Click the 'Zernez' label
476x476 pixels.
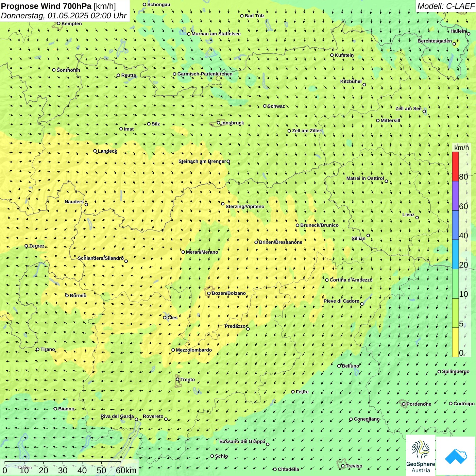coord(37,246)
